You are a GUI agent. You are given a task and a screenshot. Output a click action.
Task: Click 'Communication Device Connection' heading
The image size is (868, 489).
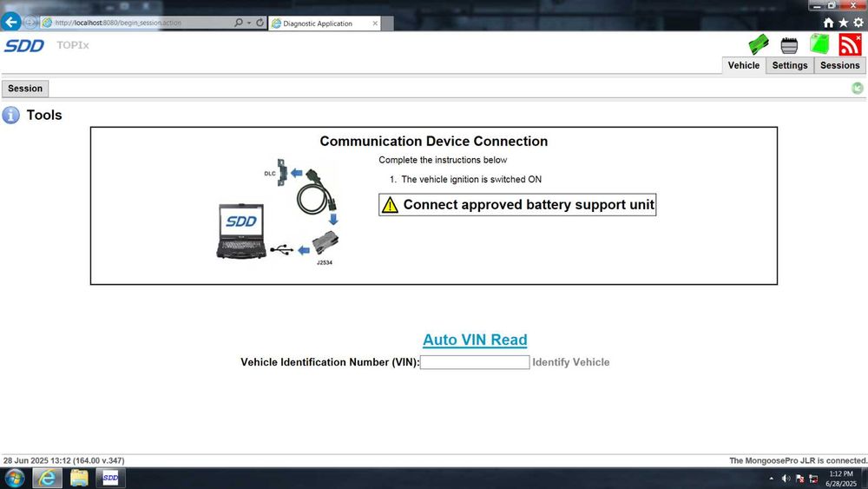tap(434, 142)
